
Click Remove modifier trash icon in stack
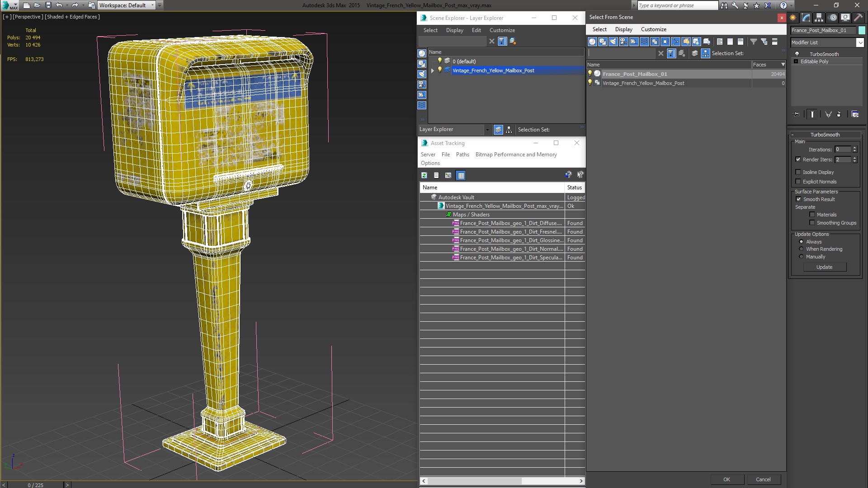[839, 114]
